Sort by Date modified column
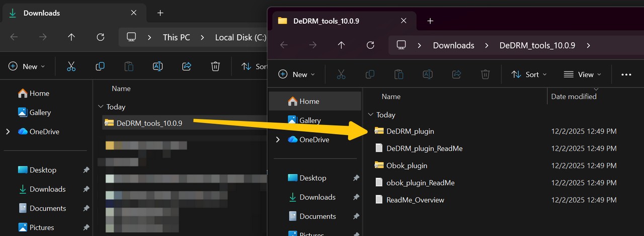 (x=574, y=96)
